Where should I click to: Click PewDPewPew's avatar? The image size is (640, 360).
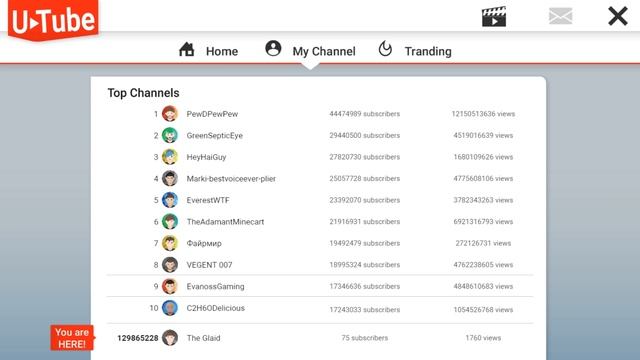(x=170, y=113)
